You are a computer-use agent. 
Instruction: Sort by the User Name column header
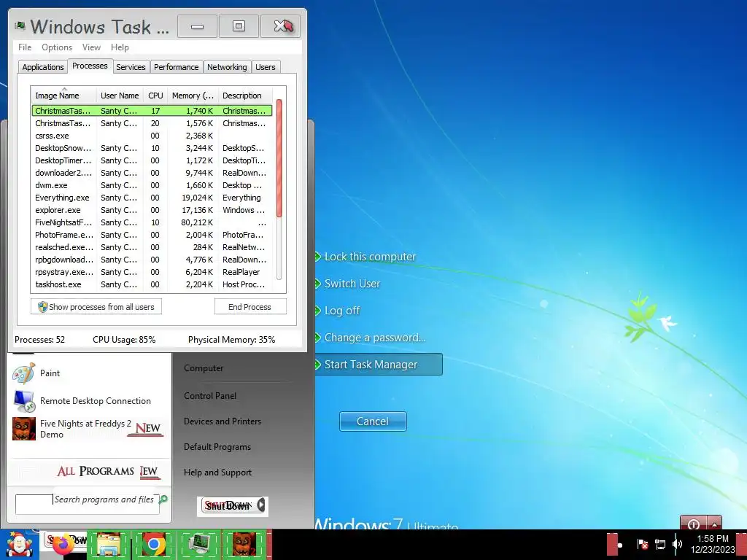120,96
